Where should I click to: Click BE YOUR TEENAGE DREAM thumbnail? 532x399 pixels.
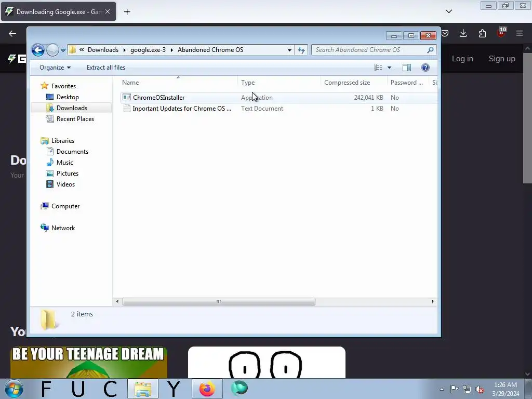pyautogui.click(x=89, y=362)
